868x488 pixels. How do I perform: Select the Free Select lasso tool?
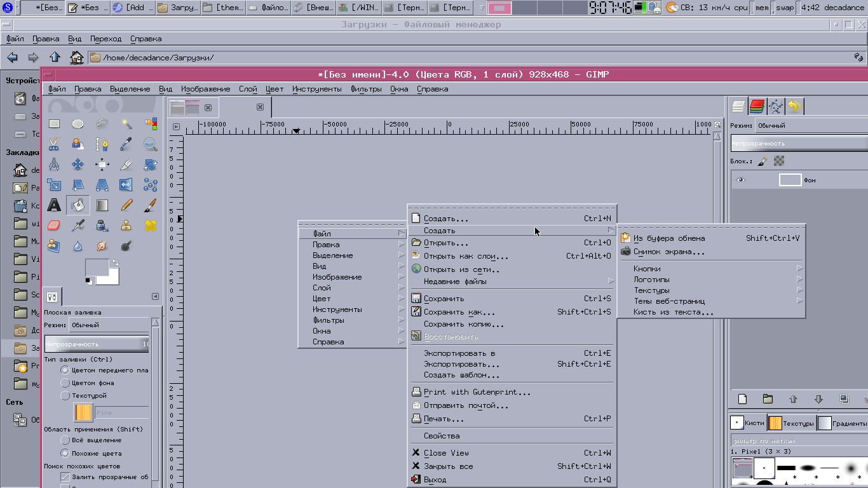(x=102, y=124)
